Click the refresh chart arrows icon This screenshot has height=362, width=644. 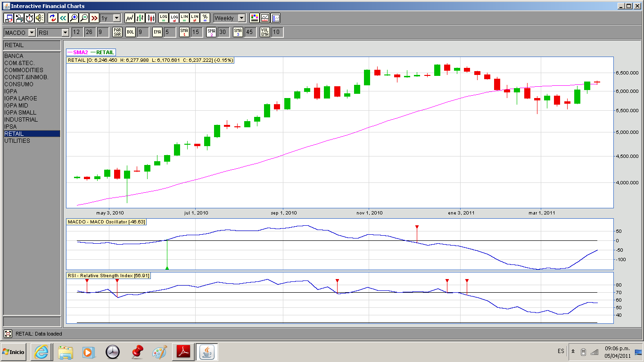[53, 18]
